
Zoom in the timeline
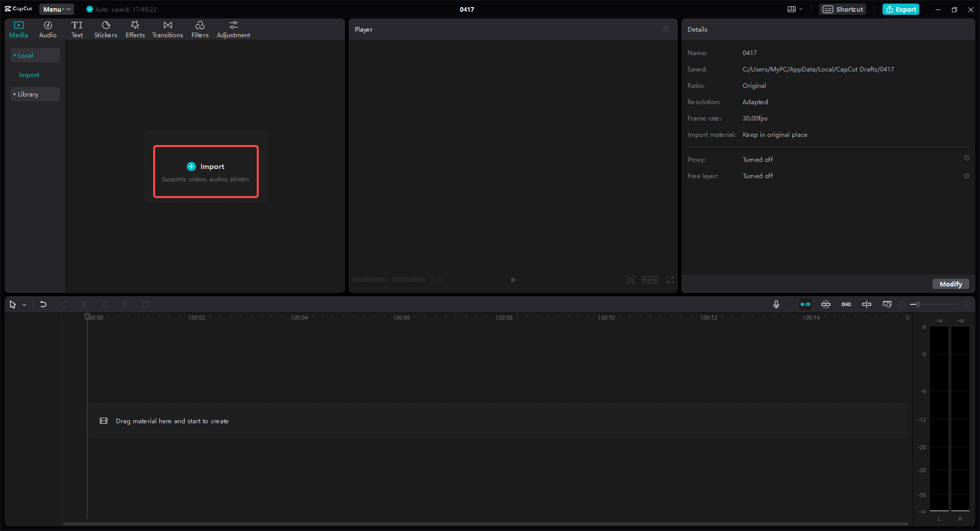[x=967, y=304]
